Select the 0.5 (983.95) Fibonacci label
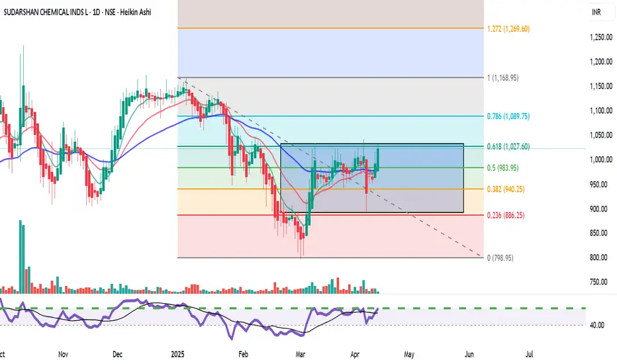This screenshot has width=617, height=364. [x=503, y=167]
